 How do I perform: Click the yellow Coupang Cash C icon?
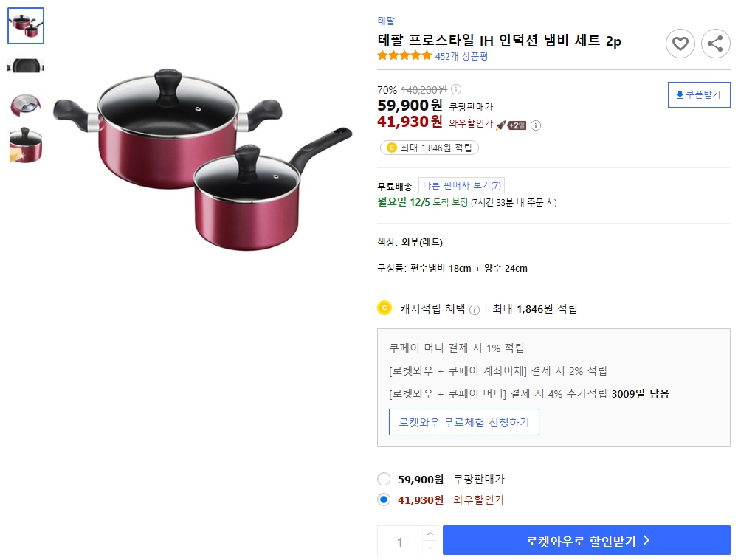[x=384, y=308]
